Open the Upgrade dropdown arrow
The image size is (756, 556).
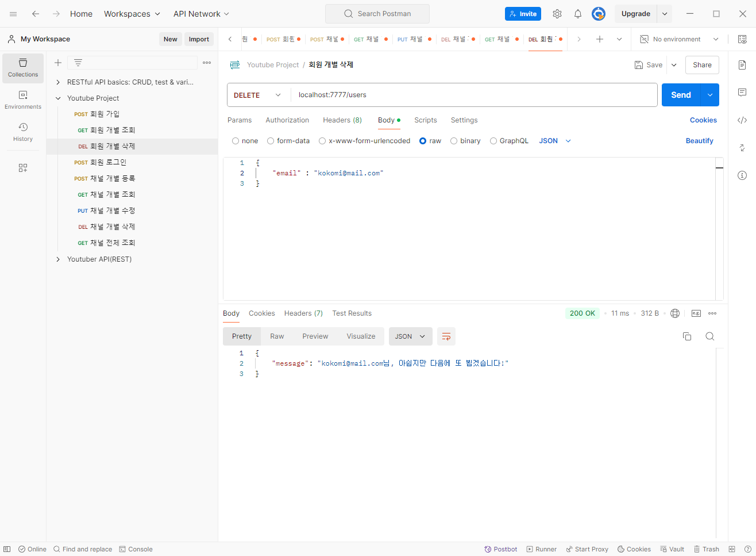tap(665, 14)
